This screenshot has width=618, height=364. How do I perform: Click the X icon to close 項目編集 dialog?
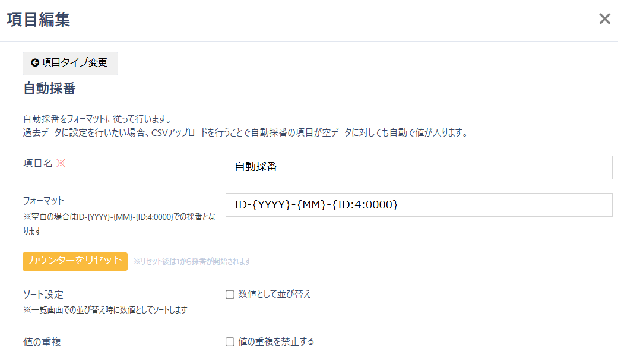click(604, 18)
